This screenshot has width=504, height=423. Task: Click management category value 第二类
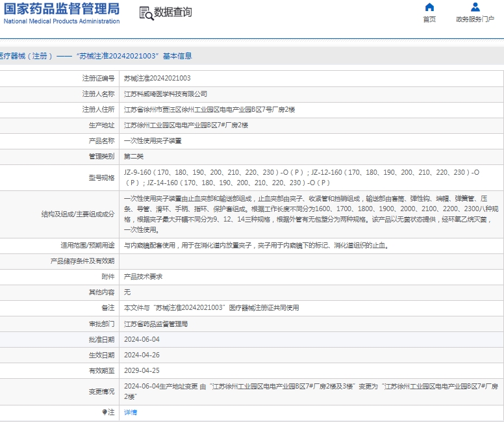pyautogui.click(x=134, y=157)
